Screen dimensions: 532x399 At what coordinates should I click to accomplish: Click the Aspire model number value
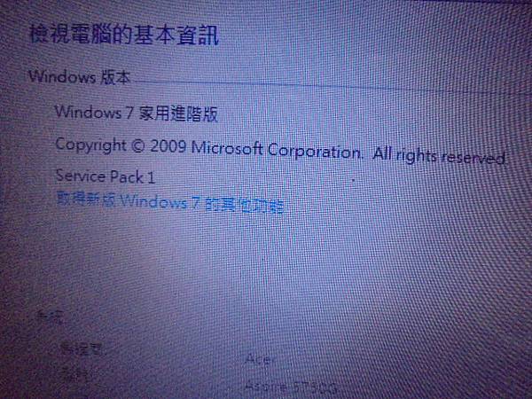click(291, 387)
